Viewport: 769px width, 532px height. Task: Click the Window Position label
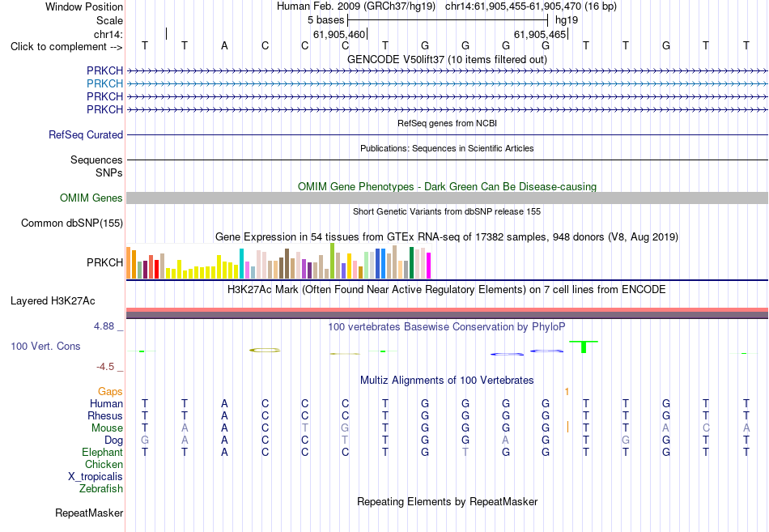[x=84, y=6]
